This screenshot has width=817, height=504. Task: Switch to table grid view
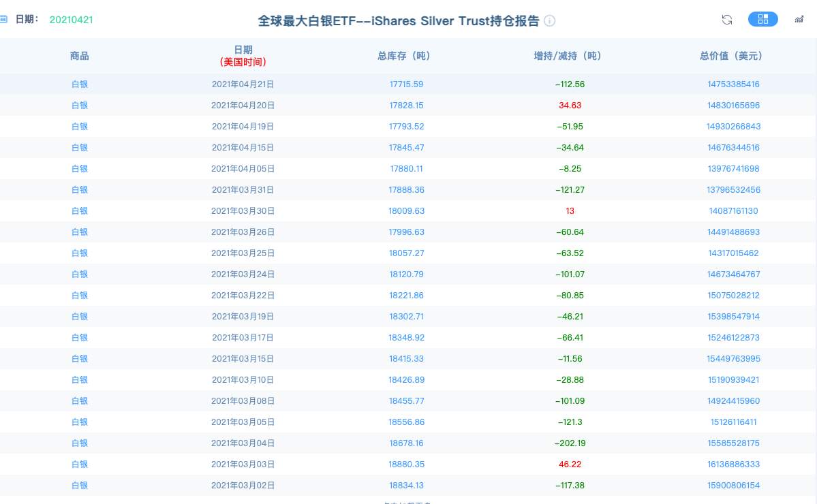pyautogui.click(x=762, y=19)
